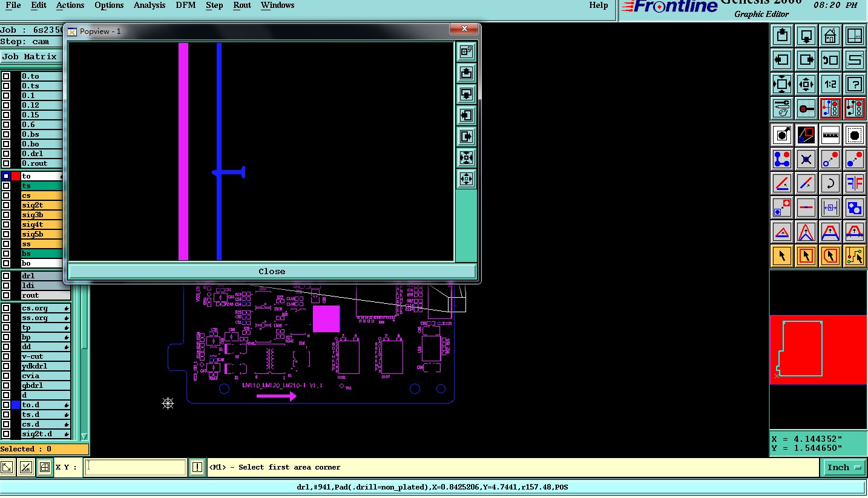The width and height of the screenshot is (868, 498).
Task: Open the Help menu
Action: click(x=599, y=5)
